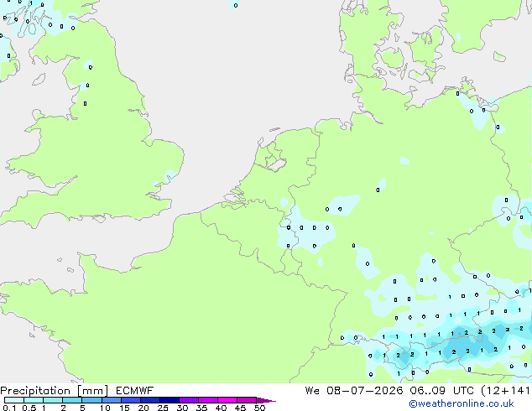532x411 pixels.
Task: Click the 20–25 mm legend color swatch
Action: (149, 400)
